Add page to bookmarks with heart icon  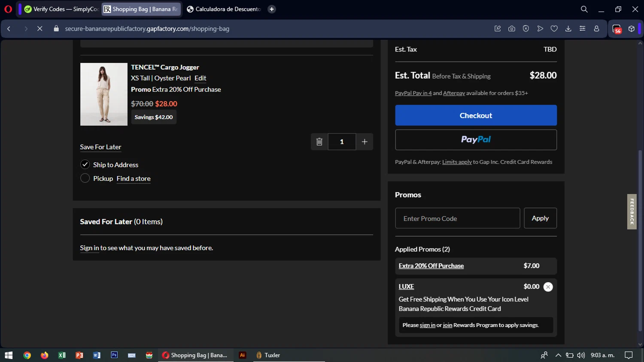tap(554, 29)
